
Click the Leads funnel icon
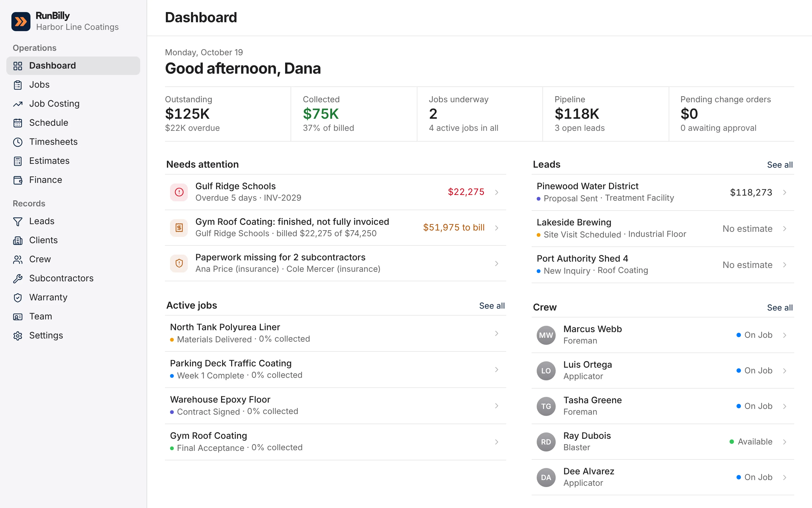click(x=18, y=221)
